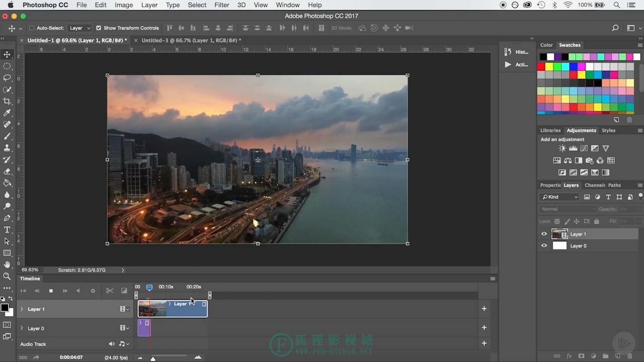Toggle the Auto-Select checkbox

[x=32, y=28]
